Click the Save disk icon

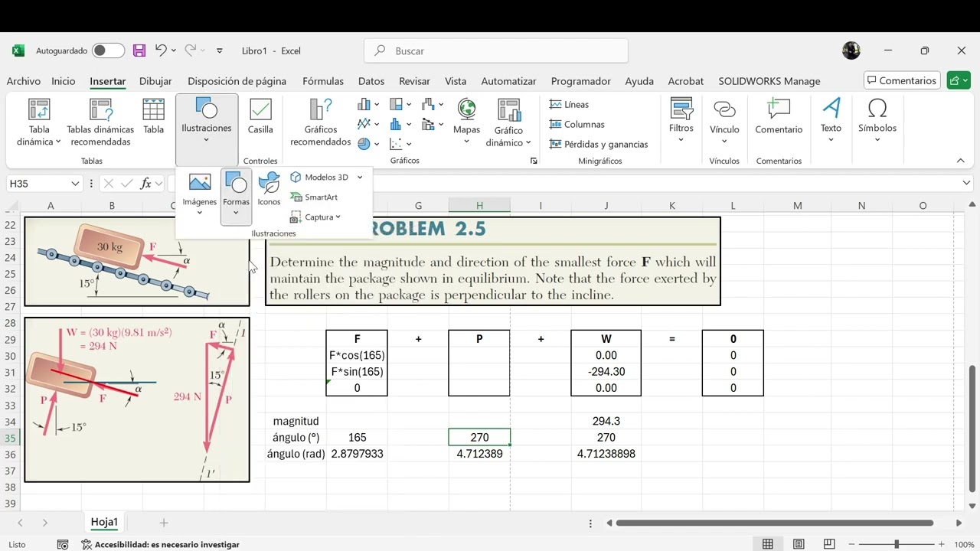tap(139, 51)
